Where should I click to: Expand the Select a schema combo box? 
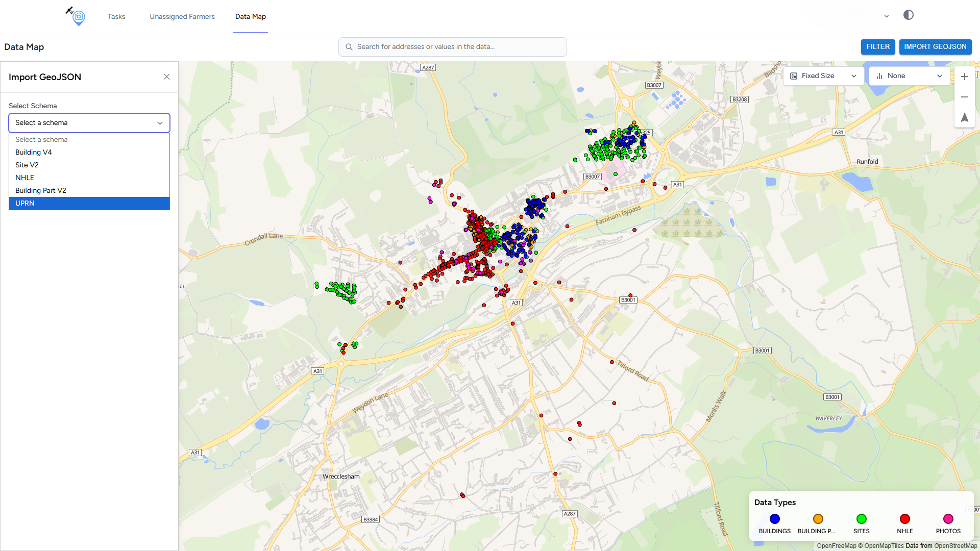[x=89, y=123]
